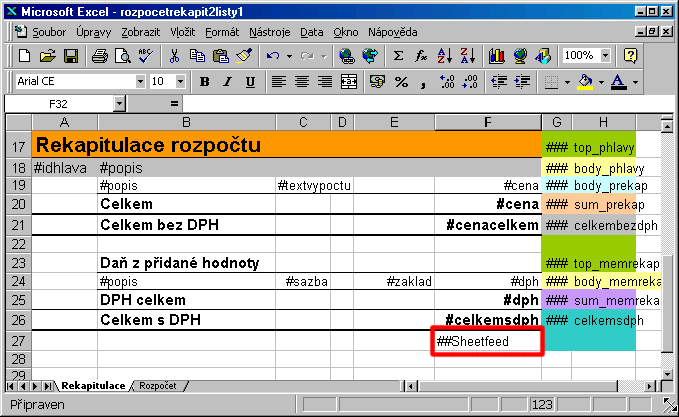Click the Save floppy disk icon

71,56
